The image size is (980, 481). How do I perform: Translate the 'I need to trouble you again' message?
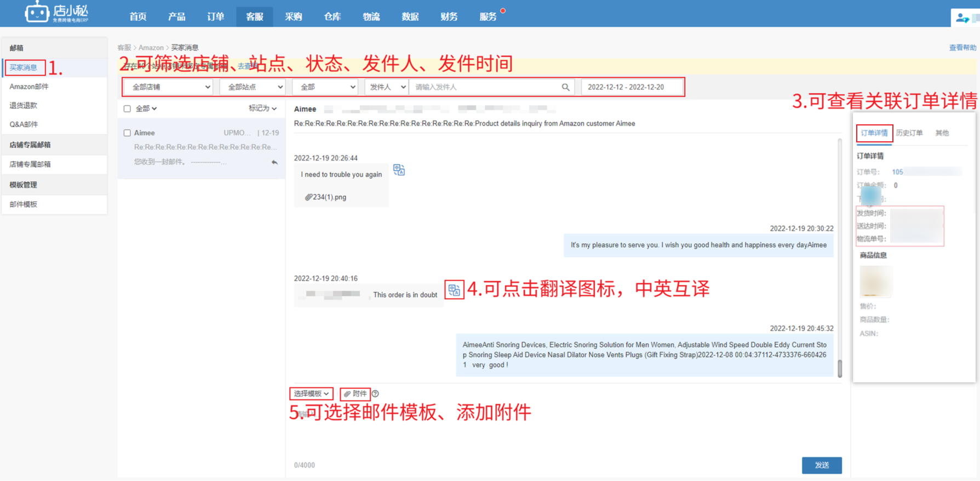click(399, 170)
